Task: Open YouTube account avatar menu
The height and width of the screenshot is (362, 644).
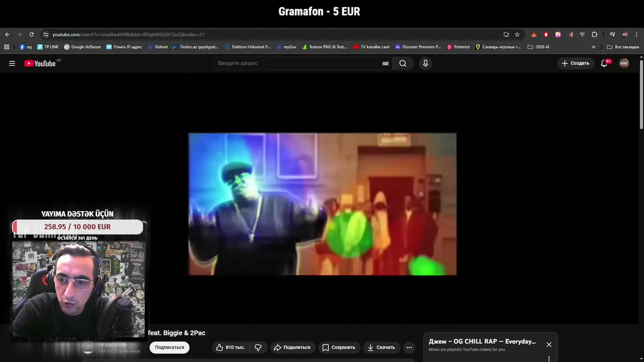Action: 624,63
